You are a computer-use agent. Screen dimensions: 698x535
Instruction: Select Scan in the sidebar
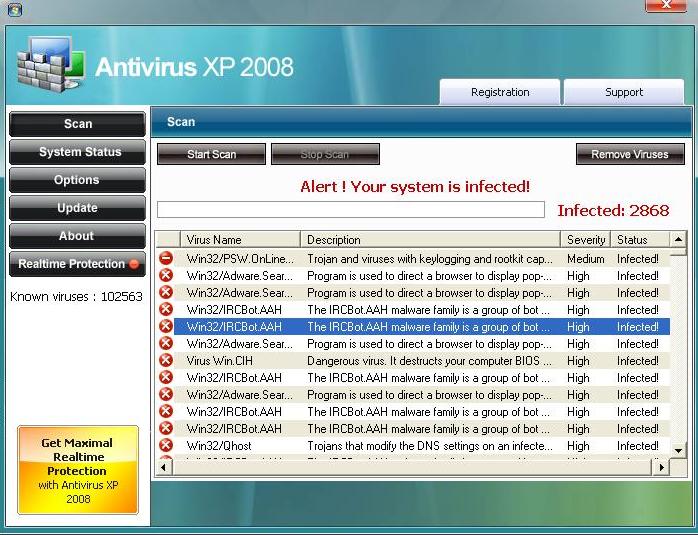click(77, 124)
